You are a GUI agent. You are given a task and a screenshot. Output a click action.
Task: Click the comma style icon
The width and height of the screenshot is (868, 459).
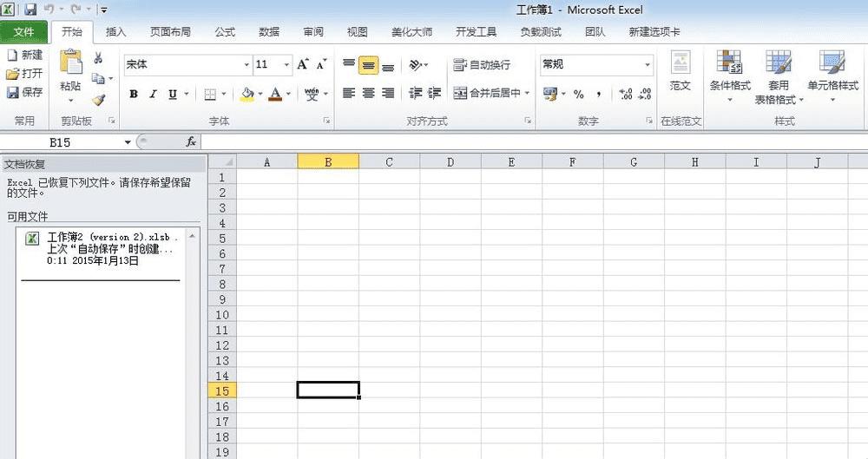point(598,94)
